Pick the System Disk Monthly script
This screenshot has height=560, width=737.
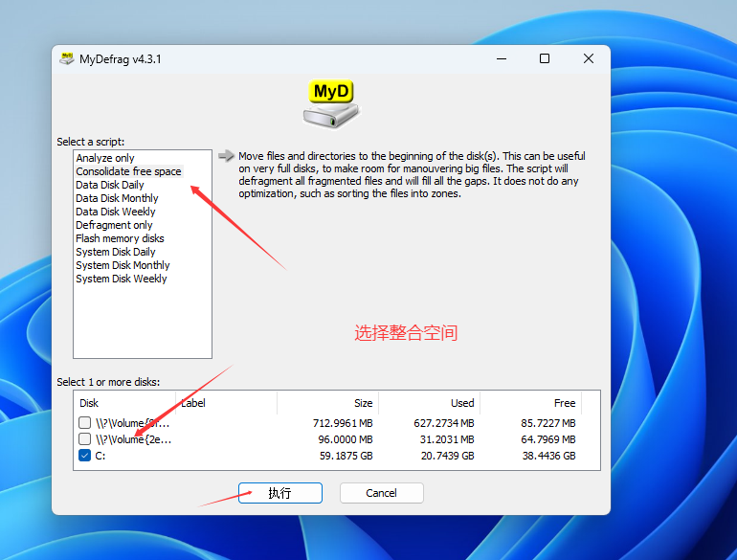123,265
